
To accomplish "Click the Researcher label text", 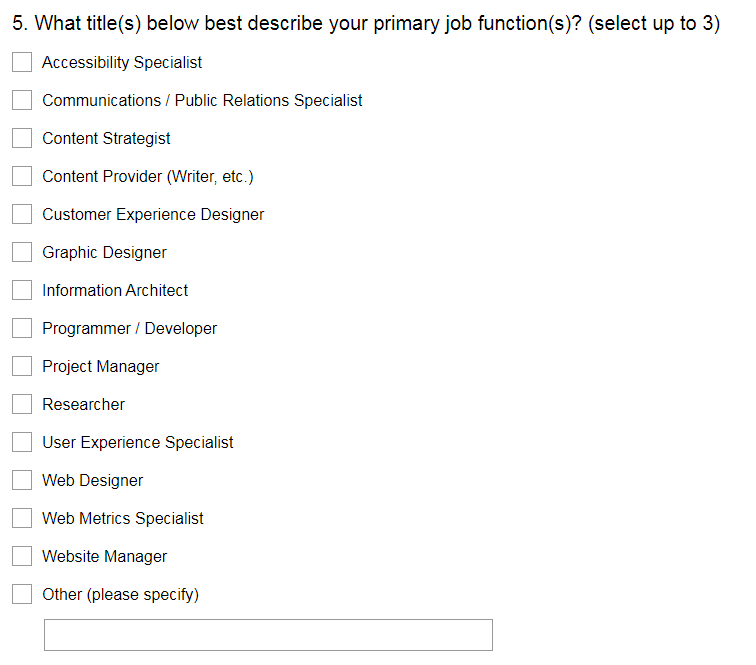I will click(83, 405).
